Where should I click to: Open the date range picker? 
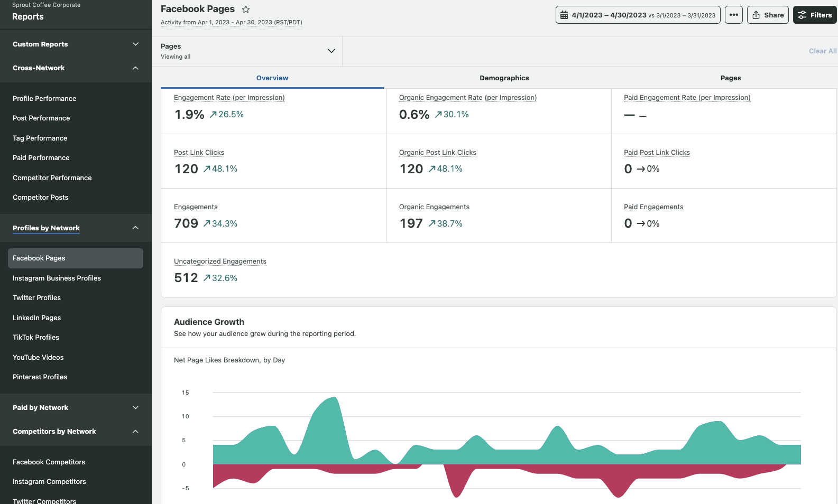click(638, 15)
